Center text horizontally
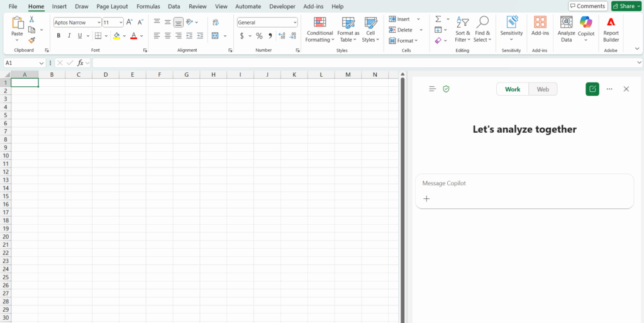This screenshot has height=323, width=644. pyautogui.click(x=167, y=36)
